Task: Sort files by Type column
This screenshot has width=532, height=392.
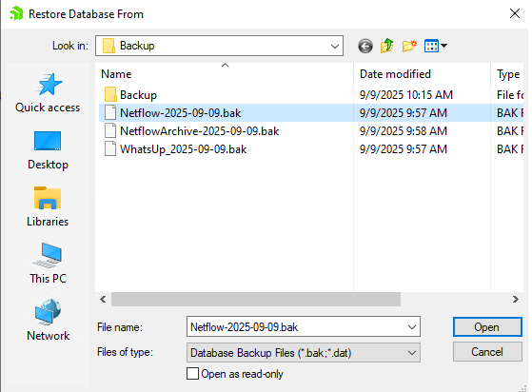Action: pos(507,74)
